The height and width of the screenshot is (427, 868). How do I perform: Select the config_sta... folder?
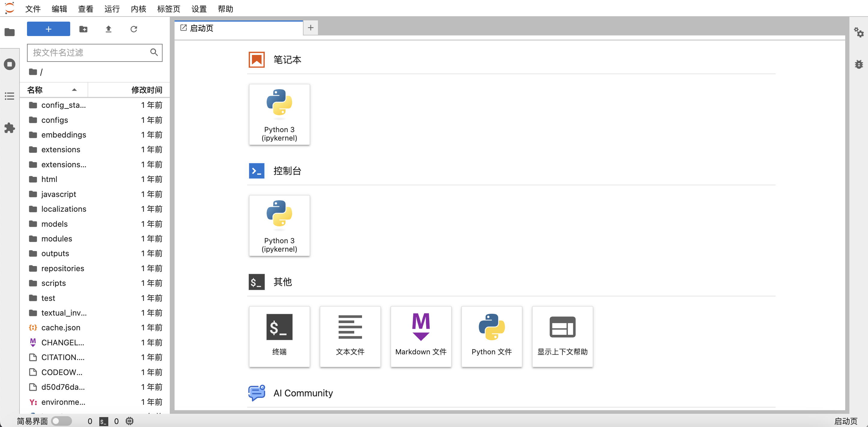click(95, 105)
